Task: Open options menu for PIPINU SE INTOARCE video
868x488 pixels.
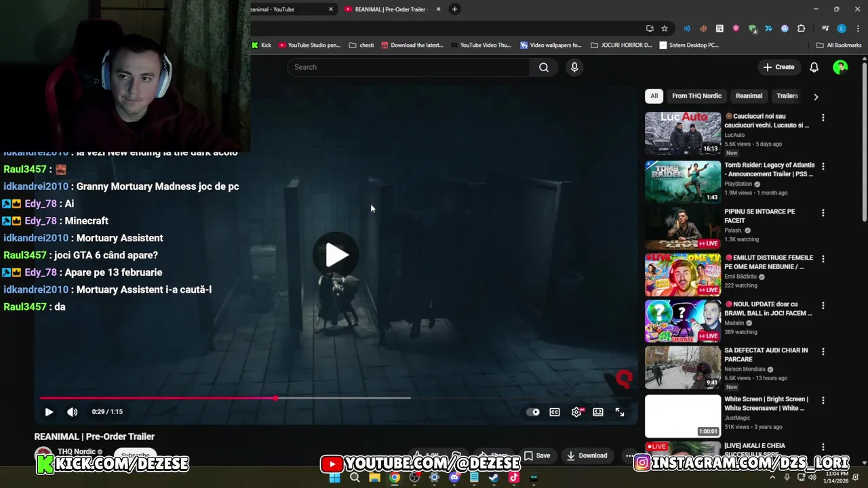Action: 823,213
